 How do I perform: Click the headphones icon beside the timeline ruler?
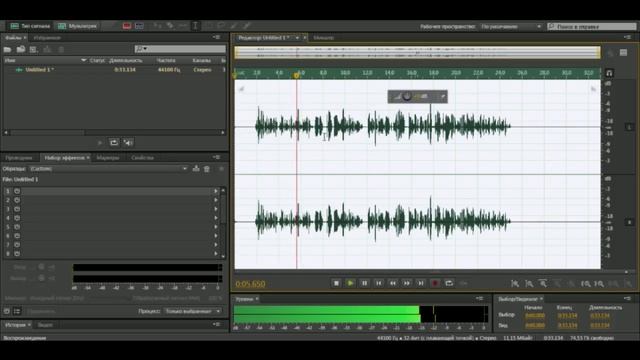pos(609,73)
